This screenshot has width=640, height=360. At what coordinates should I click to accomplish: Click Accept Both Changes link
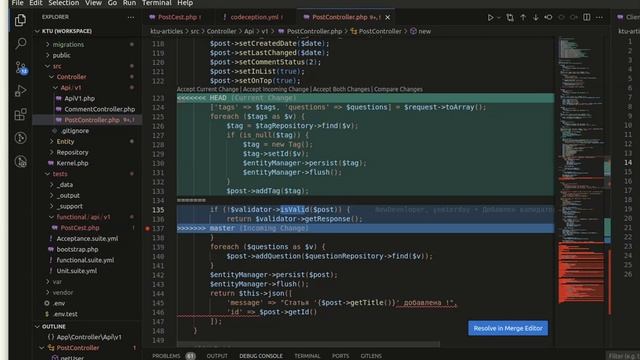[341, 89]
